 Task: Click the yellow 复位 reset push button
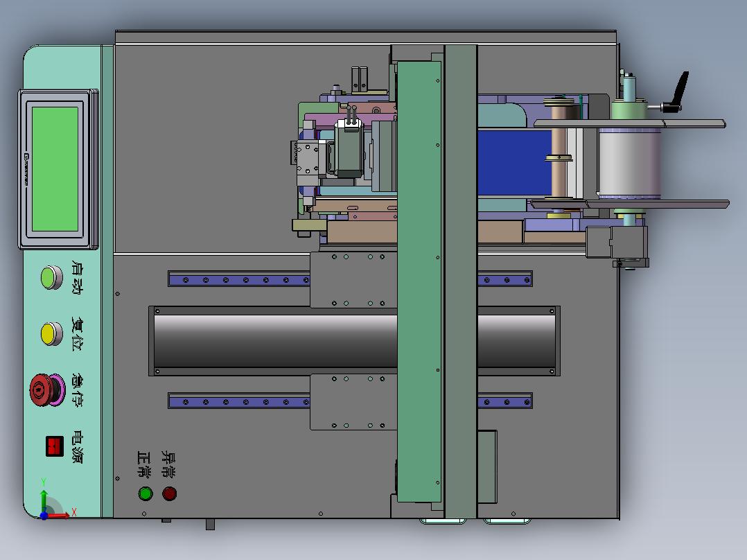pyautogui.click(x=51, y=333)
